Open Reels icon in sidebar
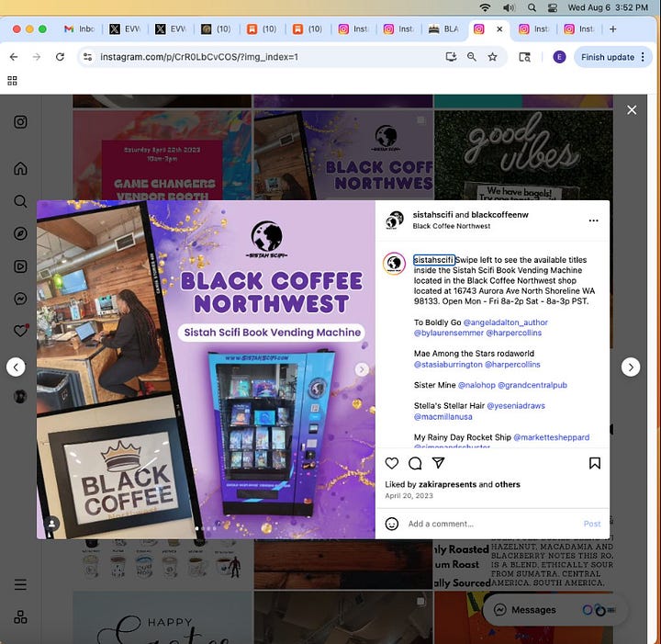The image size is (661, 644). coord(20,266)
